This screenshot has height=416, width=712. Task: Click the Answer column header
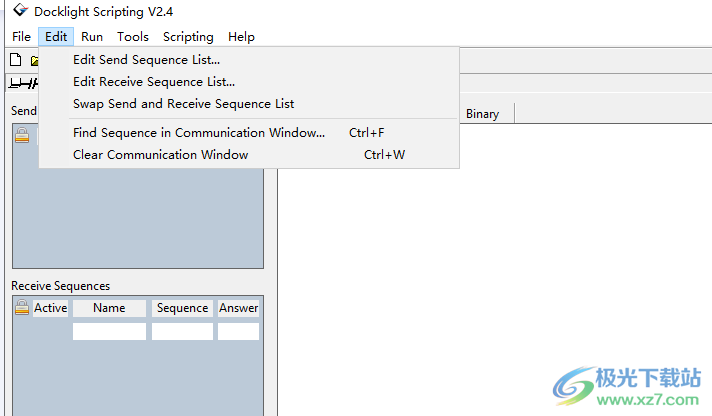[x=238, y=308]
